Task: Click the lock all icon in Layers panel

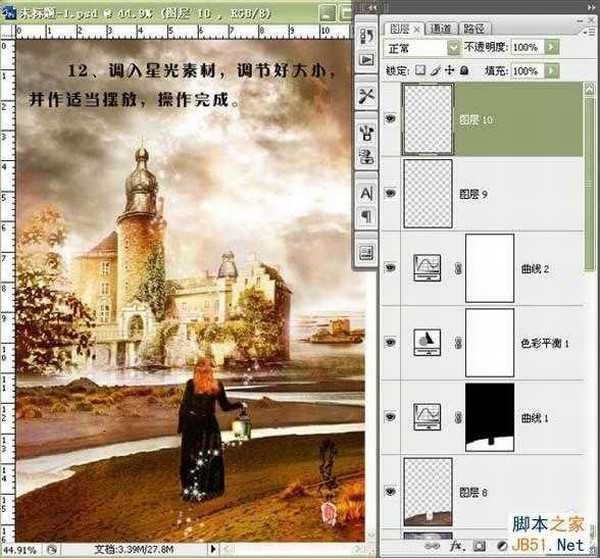Action: (466, 71)
